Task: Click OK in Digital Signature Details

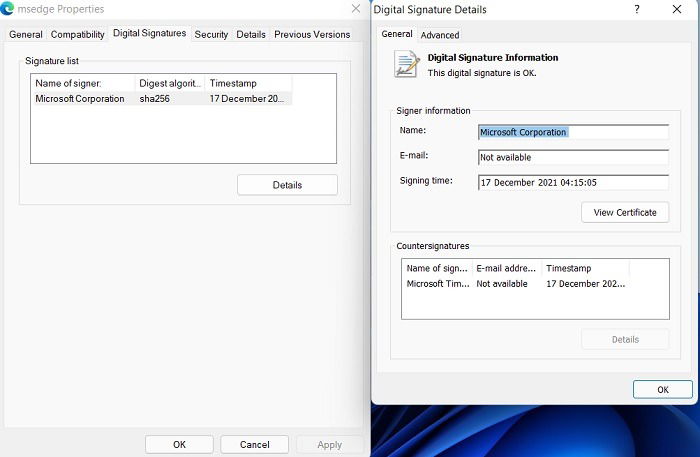Action: [x=662, y=390]
